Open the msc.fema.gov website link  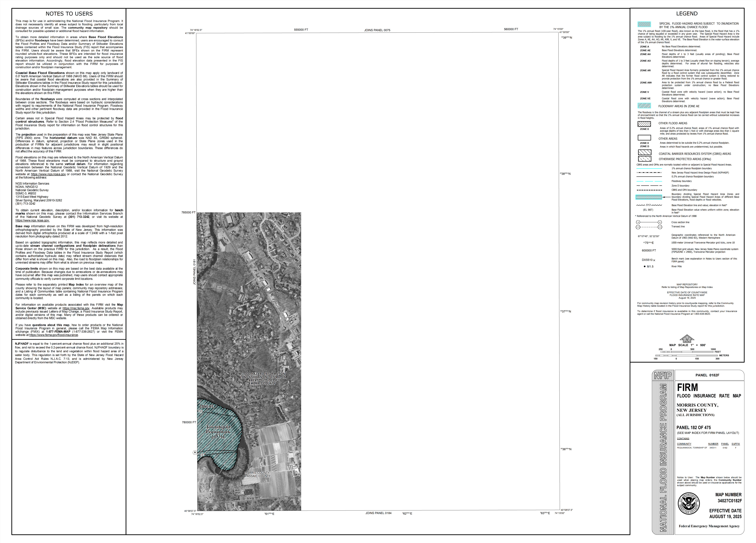[x=76, y=308]
